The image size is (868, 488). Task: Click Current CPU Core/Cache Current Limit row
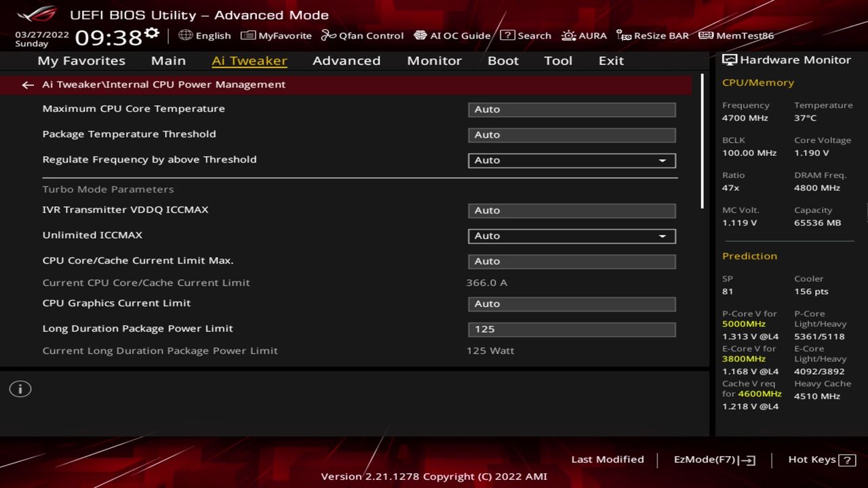point(359,283)
